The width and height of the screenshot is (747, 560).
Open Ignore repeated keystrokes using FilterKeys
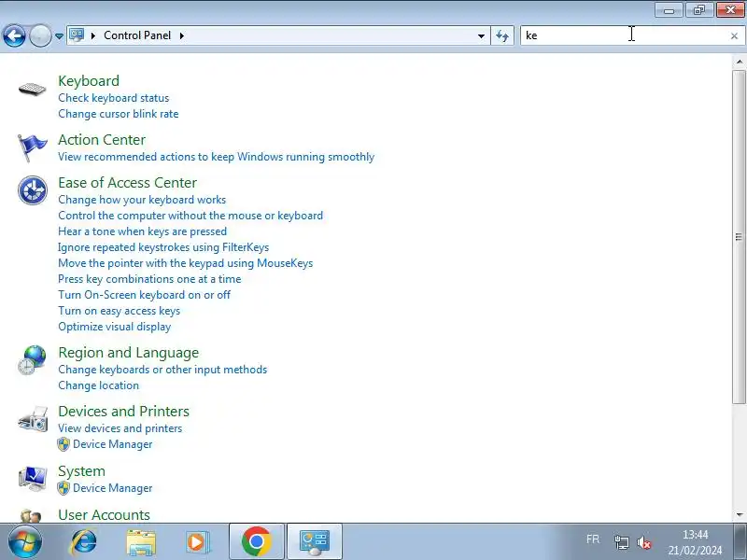(x=163, y=247)
